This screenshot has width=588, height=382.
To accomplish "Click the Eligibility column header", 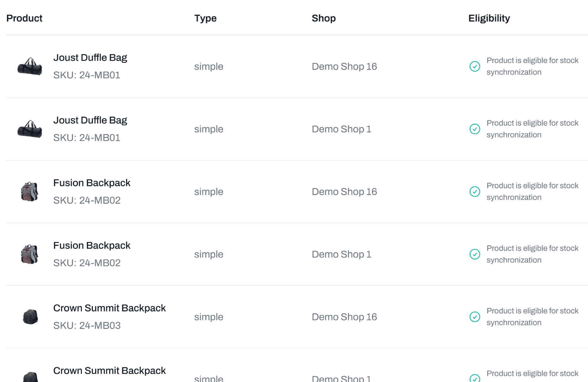I will pyautogui.click(x=489, y=18).
